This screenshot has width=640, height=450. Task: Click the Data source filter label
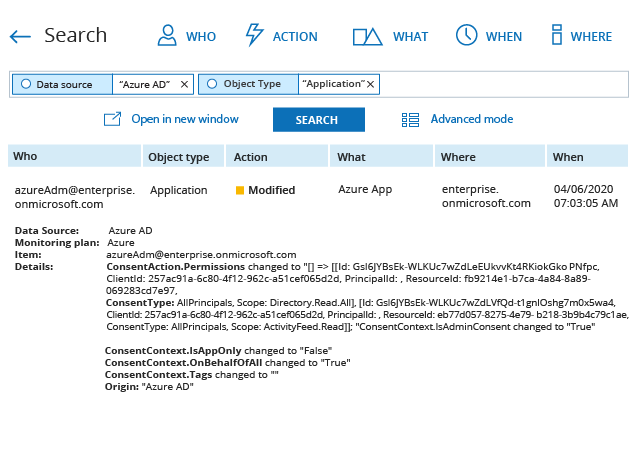(64, 85)
